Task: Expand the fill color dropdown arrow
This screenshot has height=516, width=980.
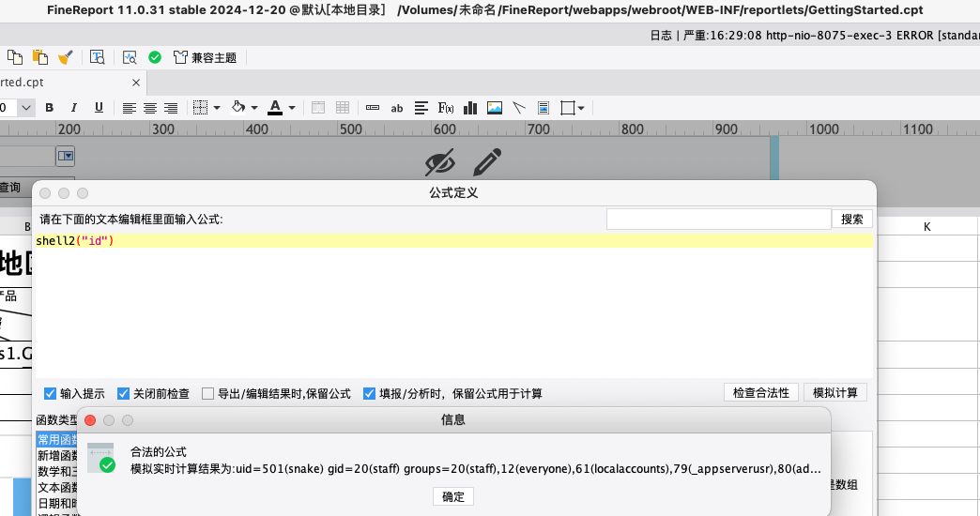Action: pos(254,108)
